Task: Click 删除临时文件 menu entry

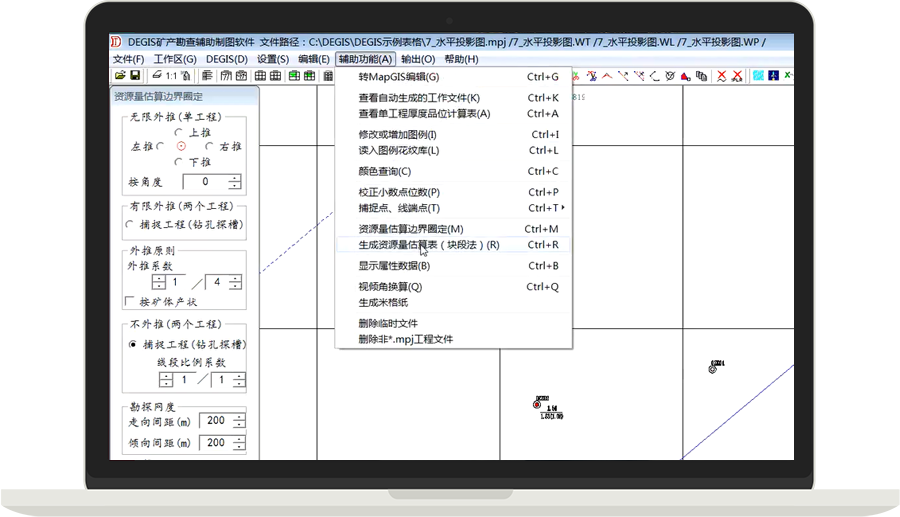Action: [388, 323]
